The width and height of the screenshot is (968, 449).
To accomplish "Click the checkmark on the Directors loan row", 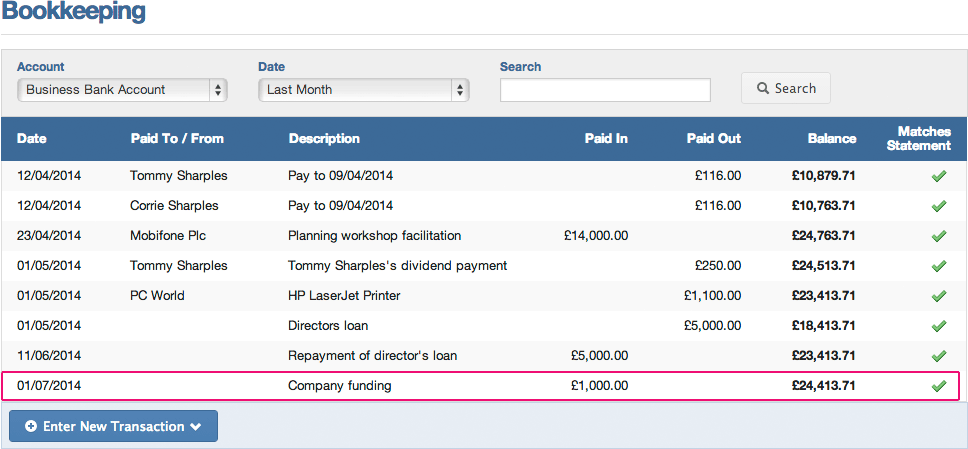I will [x=938, y=325].
